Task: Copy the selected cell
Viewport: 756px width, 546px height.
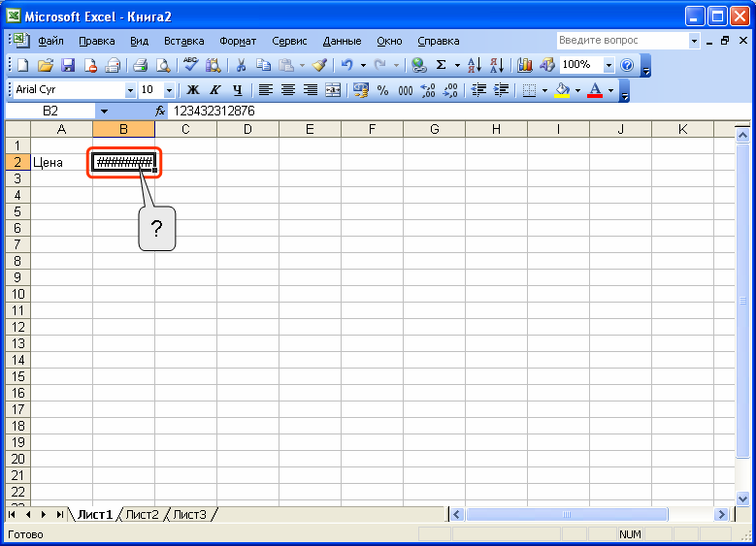Action: point(263,65)
